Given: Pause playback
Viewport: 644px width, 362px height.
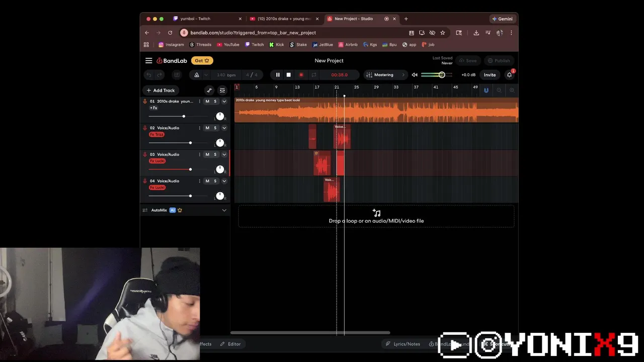Looking at the screenshot, I should (x=278, y=75).
